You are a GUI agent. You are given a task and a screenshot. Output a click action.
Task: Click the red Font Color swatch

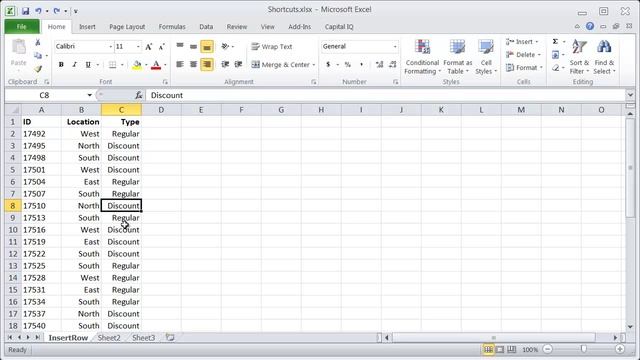point(156,64)
